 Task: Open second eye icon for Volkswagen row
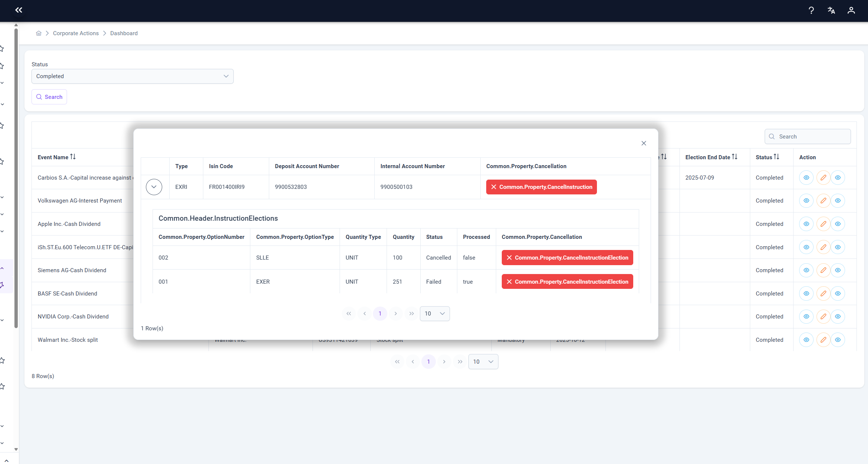(838, 201)
